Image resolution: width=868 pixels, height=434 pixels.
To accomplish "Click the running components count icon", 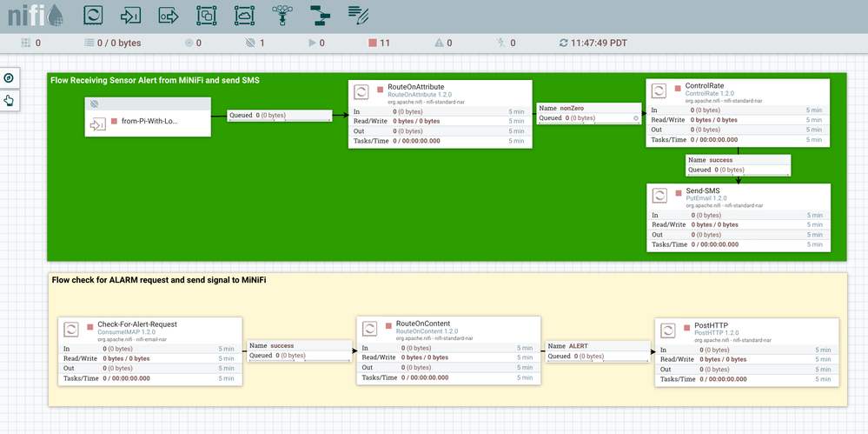I will pos(312,43).
